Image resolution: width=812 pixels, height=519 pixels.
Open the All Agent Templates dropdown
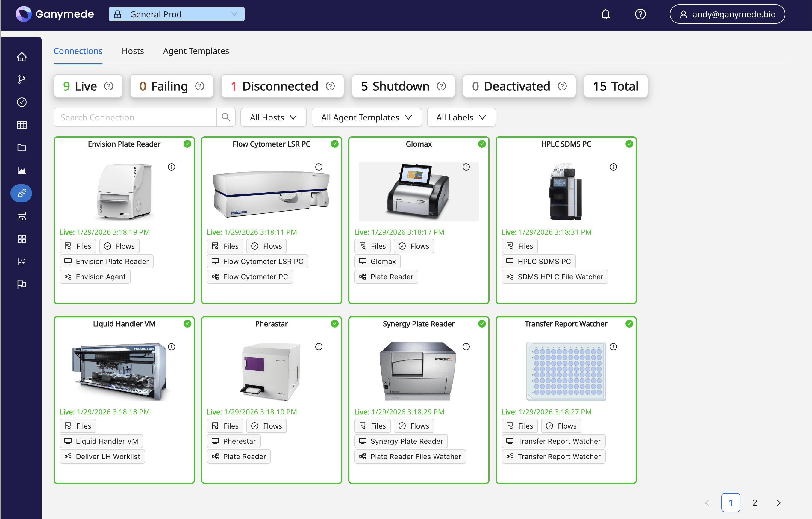click(x=366, y=117)
